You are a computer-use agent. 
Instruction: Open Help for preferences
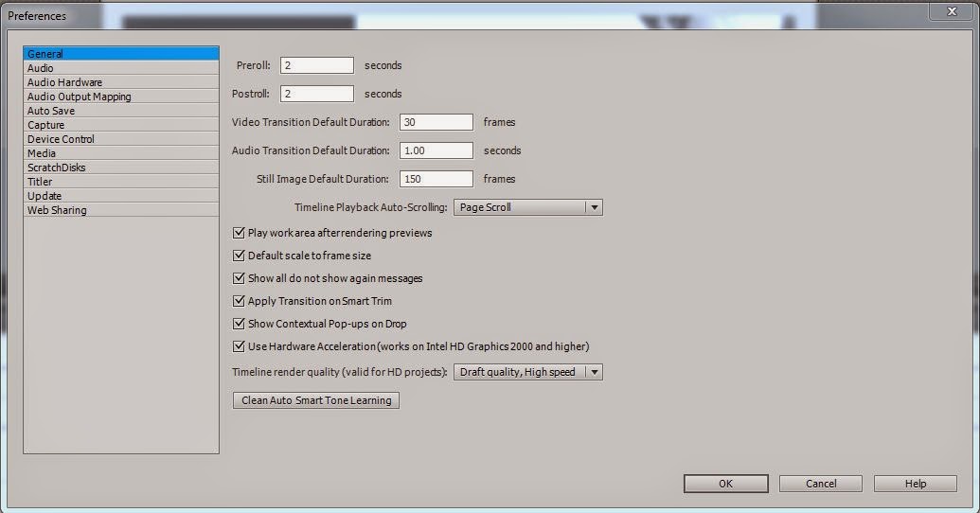pos(916,484)
